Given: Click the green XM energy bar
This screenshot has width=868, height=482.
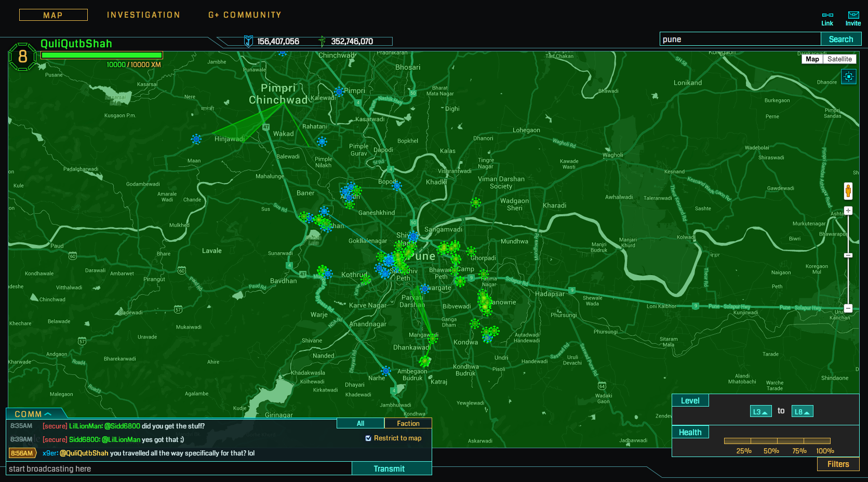Looking at the screenshot, I should pyautogui.click(x=102, y=55).
